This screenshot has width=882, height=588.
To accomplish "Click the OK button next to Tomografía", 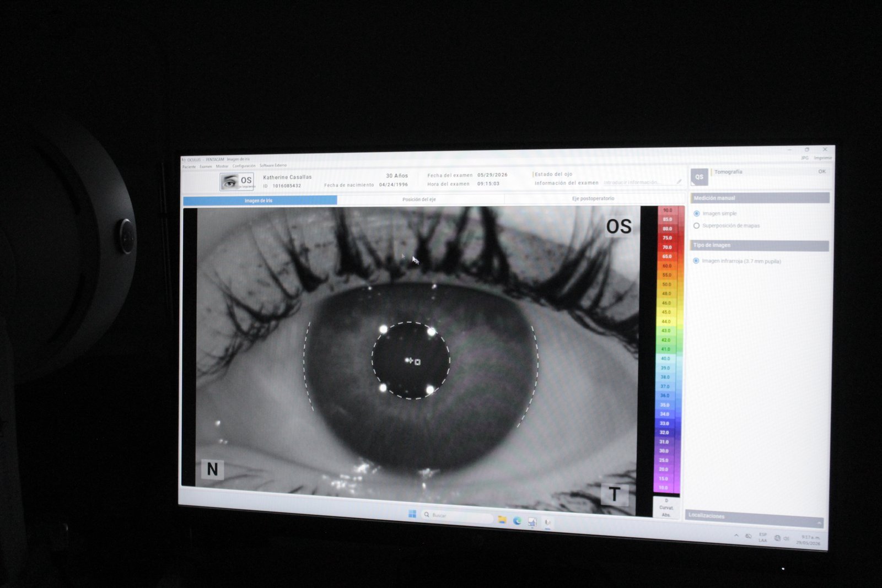I will click(x=822, y=171).
